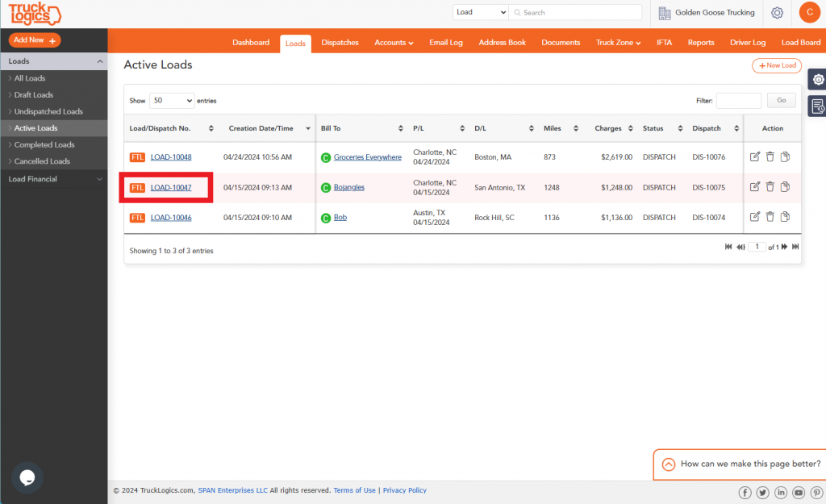The image size is (826, 504).
Task: Click the Add New button
Action: click(35, 40)
